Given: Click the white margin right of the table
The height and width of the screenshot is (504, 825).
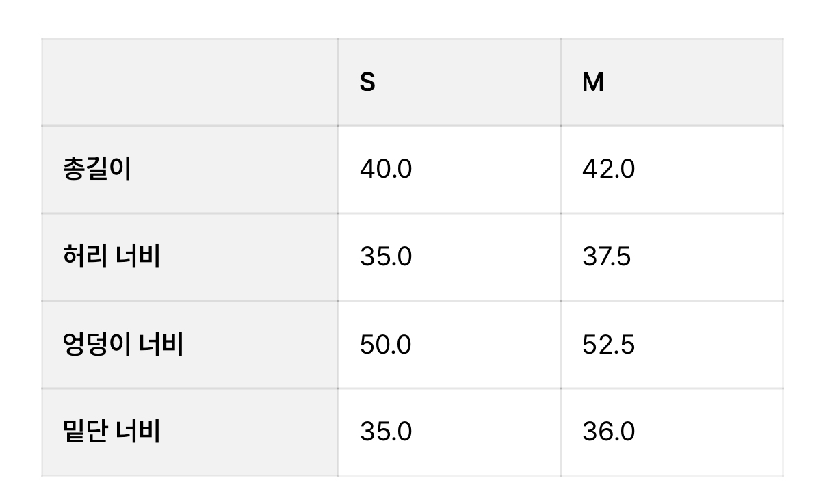Looking at the screenshot, I should pos(804,257).
